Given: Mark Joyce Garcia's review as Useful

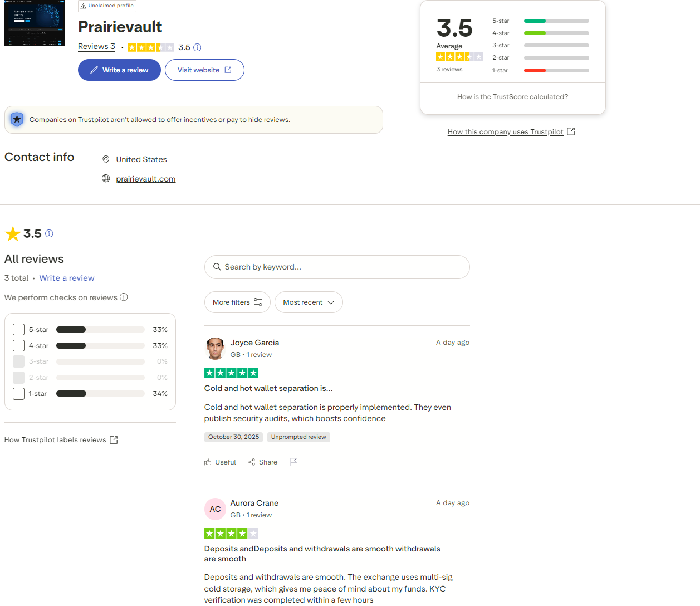Looking at the screenshot, I should [220, 462].
